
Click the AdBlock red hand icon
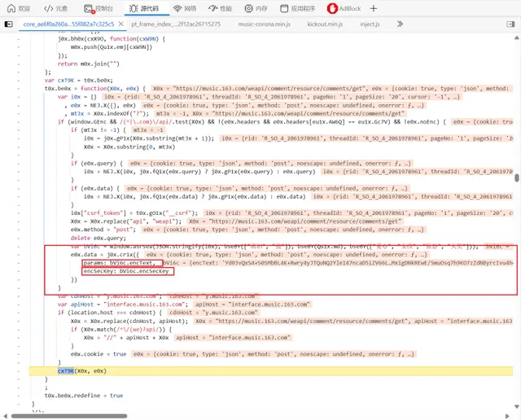[332, 8]
